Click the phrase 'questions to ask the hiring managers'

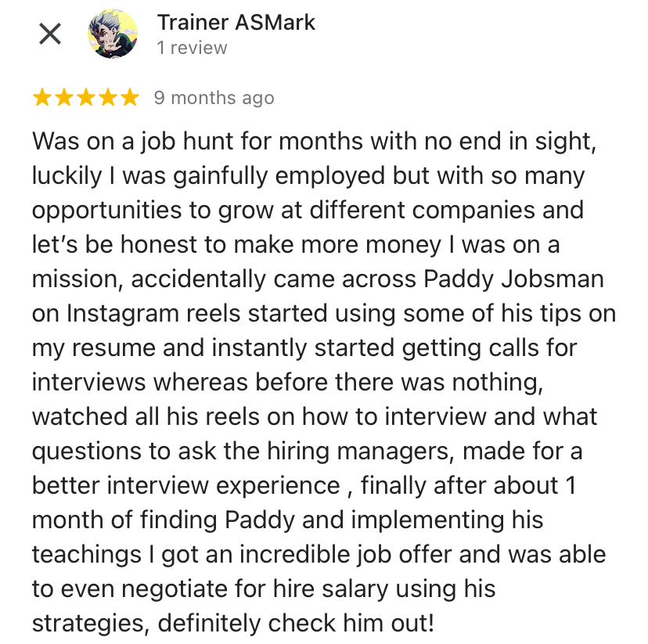pyautogui.click(x=243, y=452)
